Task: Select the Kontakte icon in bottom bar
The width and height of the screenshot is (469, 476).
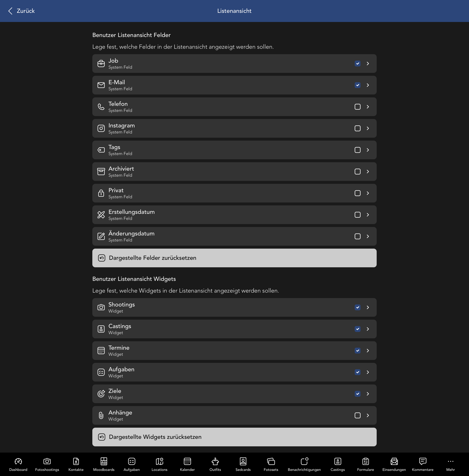Action: [x=76, y=462]
